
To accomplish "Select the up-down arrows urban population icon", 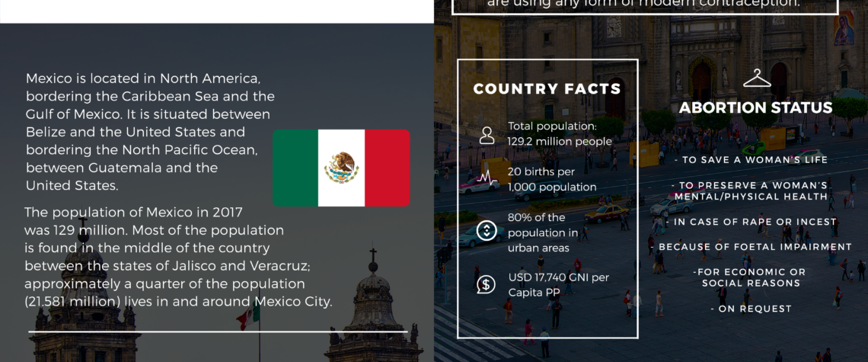I will pyautogui.click(x=486, y=231).
